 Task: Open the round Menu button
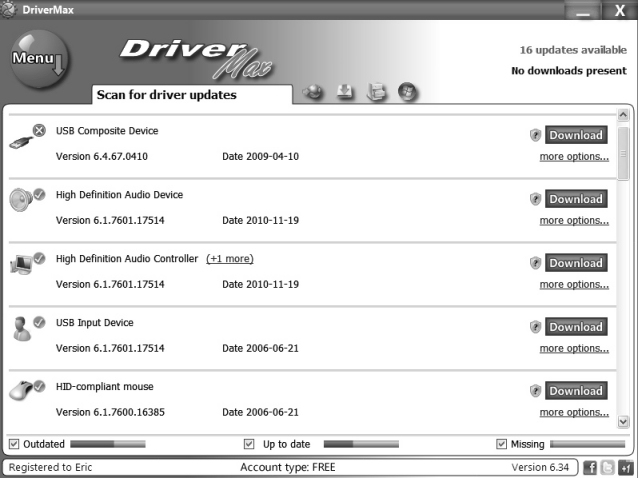39,60
